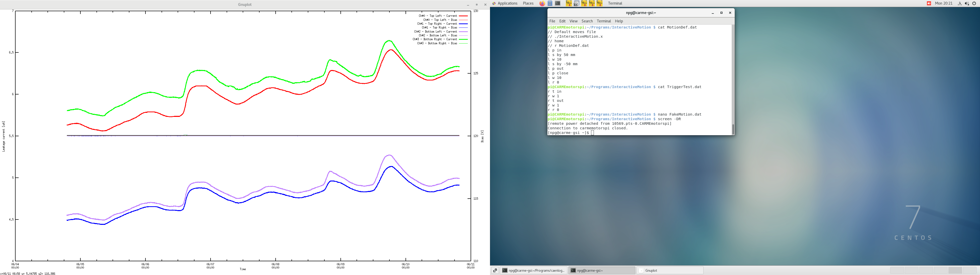This screenshot has width=980, height=275.
Task: Switch to Gnuplot window in taskbar
Action: [670, 270]
